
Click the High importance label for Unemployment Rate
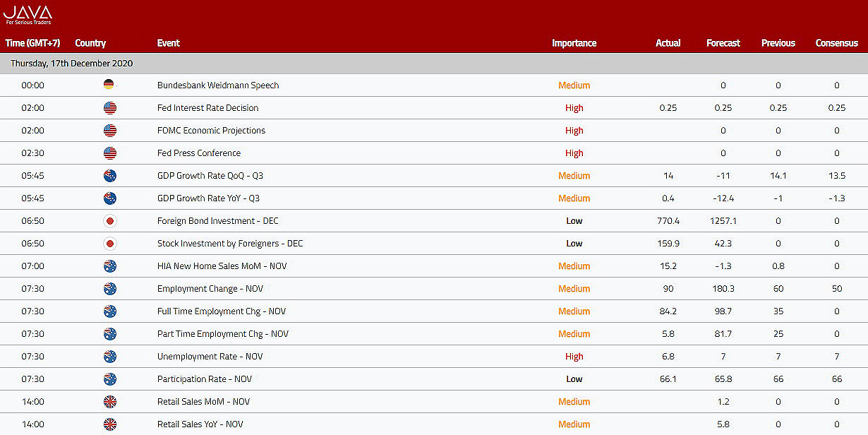(574, 357)
